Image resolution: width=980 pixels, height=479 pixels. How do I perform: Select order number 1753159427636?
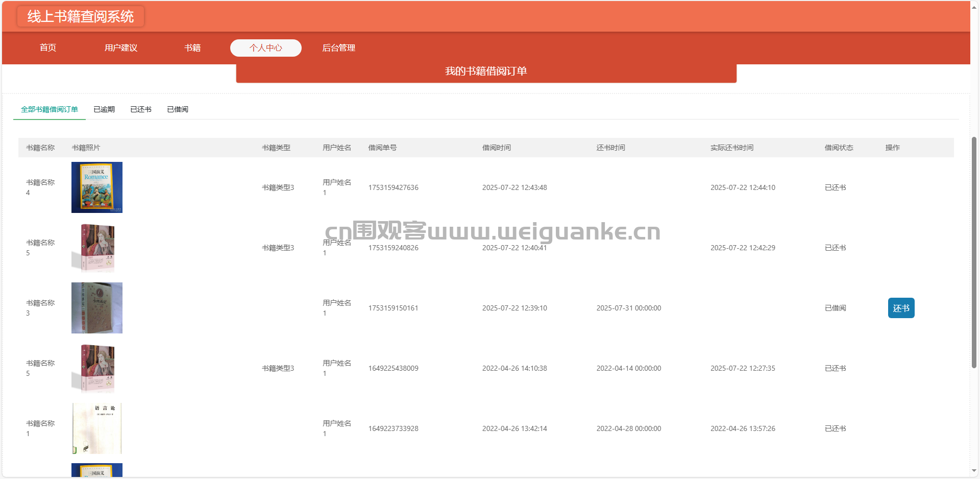394,187
